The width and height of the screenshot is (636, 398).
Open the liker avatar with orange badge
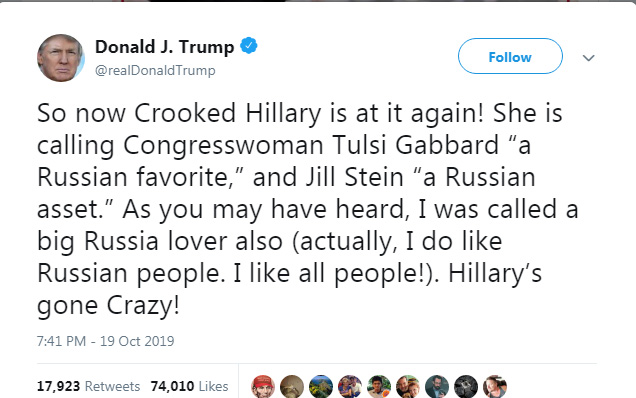tap(379, 387)
